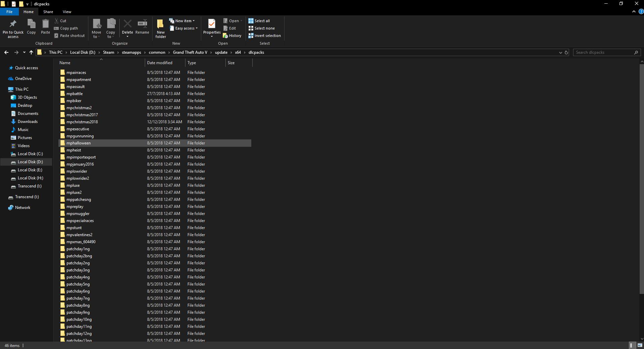Click the Copy icon in the ribbon
This screenshot has height=349, width=644.
tap(31, 24)
